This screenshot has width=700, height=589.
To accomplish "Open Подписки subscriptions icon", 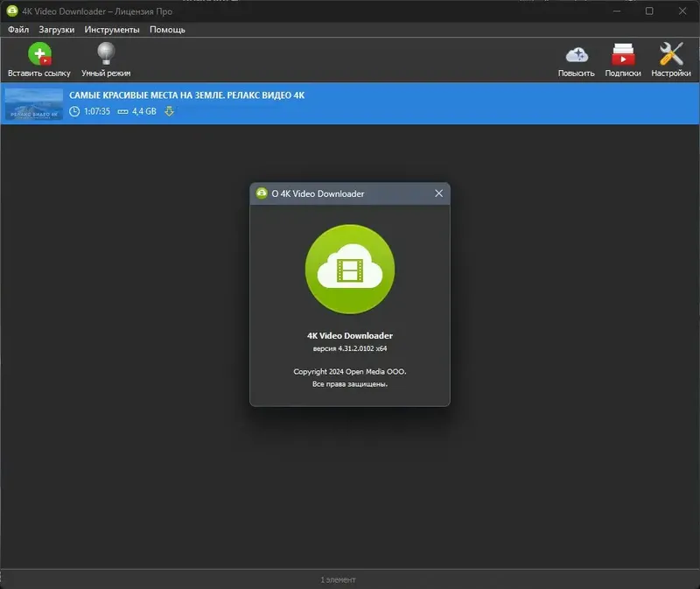I will pos(623,54).
